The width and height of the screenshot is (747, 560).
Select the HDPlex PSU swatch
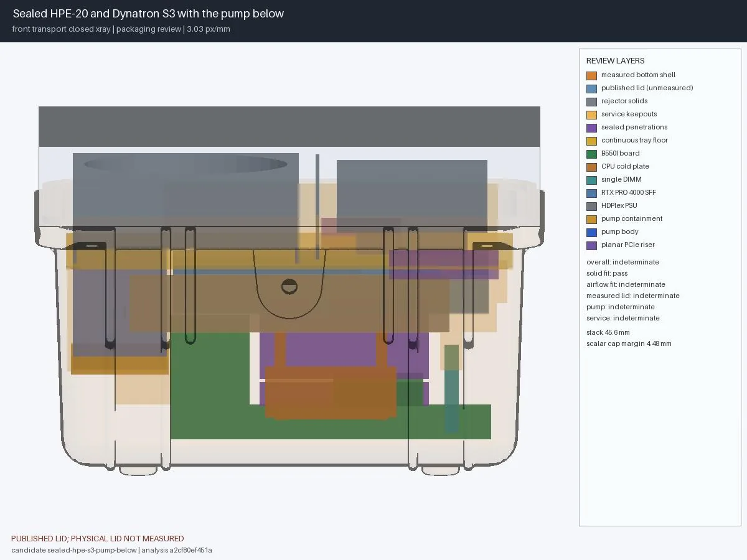591,206
